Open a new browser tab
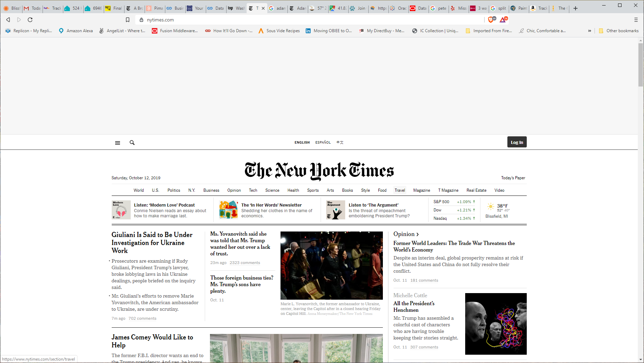The image size is (644, 363). coord(576,8)
